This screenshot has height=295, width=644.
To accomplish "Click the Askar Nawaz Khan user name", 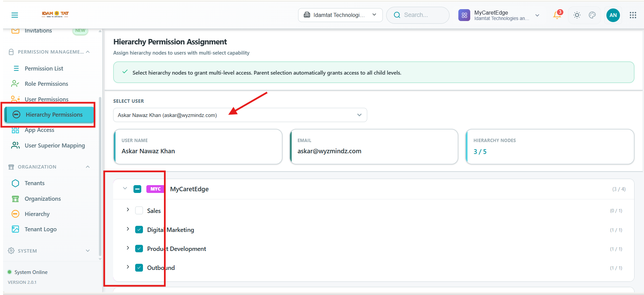I will tap(148, 151).
